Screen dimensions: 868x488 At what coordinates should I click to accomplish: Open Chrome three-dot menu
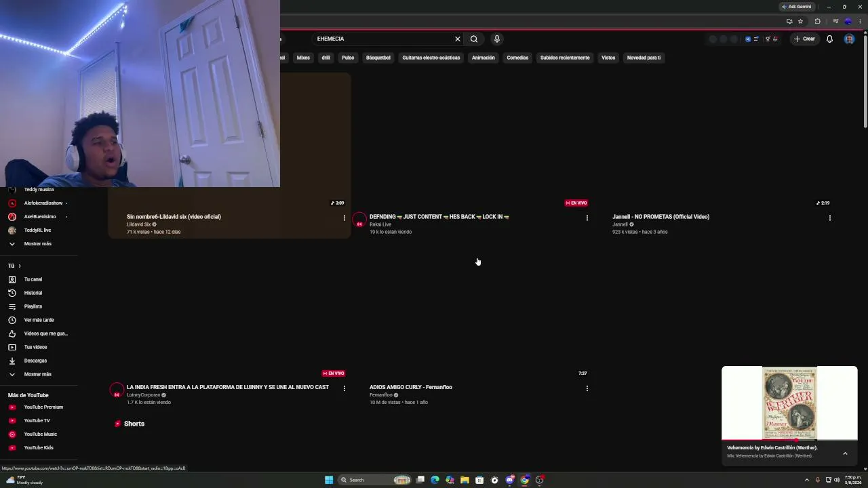point(861,21)
